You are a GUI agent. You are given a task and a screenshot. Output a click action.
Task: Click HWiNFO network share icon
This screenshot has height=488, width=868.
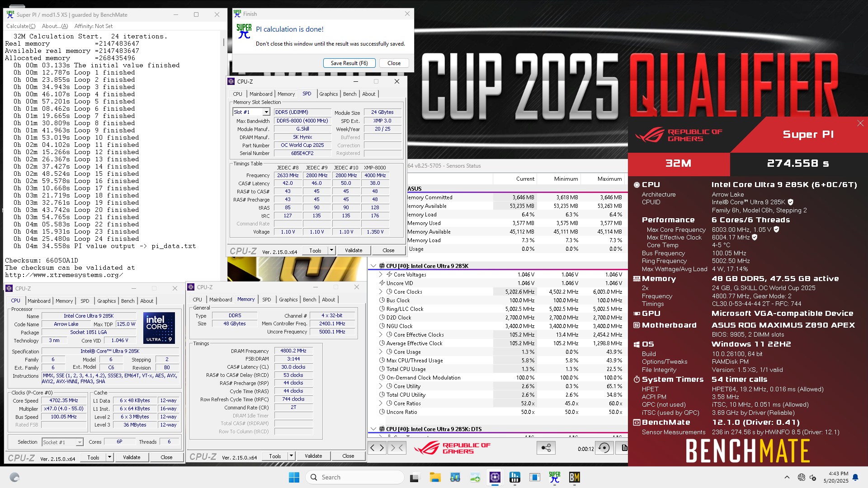point(546,448)
